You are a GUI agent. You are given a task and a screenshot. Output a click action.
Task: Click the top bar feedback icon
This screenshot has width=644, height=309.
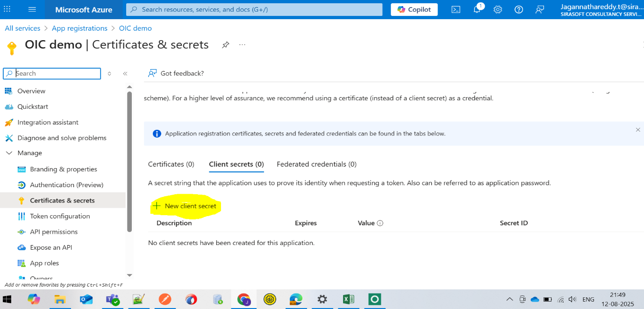540,9
